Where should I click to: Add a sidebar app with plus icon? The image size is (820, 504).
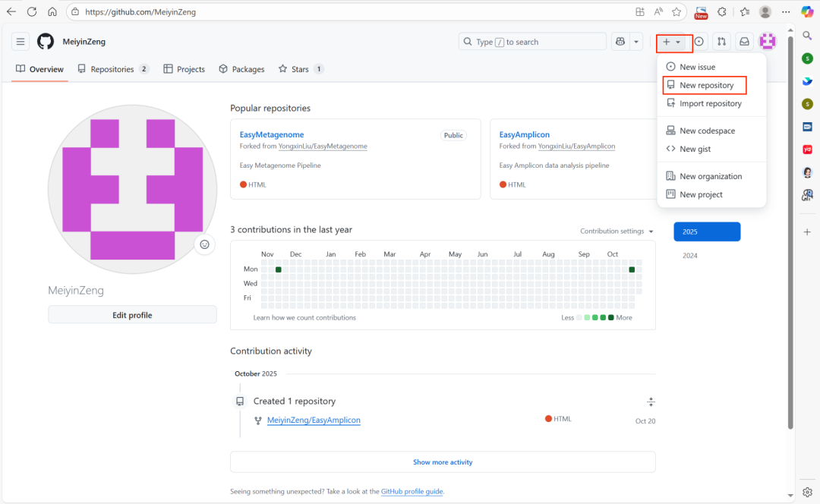point(807,232)
